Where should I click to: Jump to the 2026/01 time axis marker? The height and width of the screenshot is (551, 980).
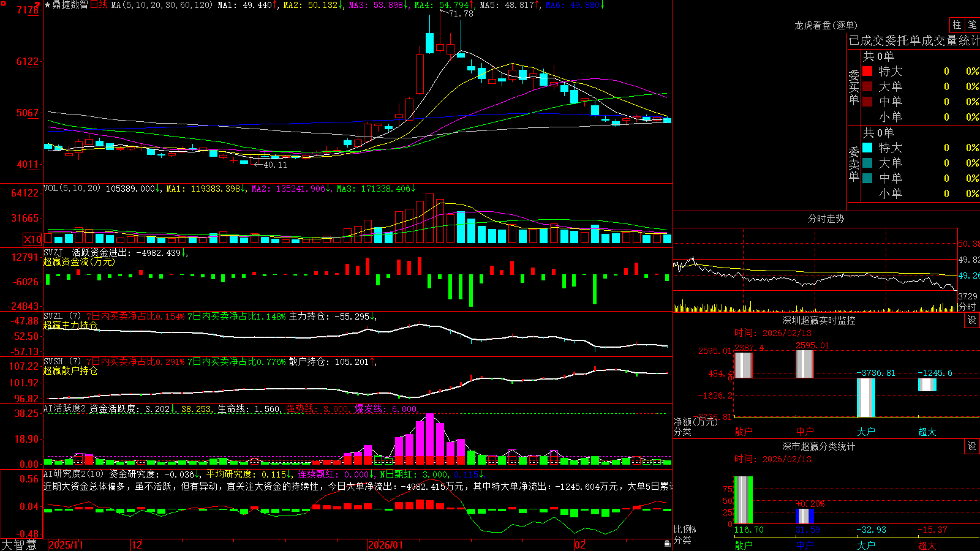pyautogui.click(x=386, y=545)
